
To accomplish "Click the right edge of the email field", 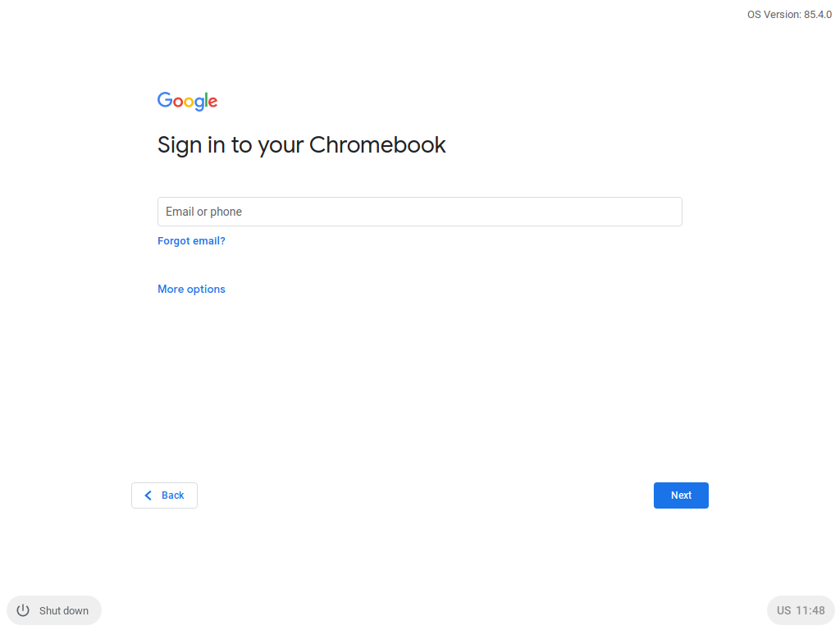I will click(x=674, y=212).
